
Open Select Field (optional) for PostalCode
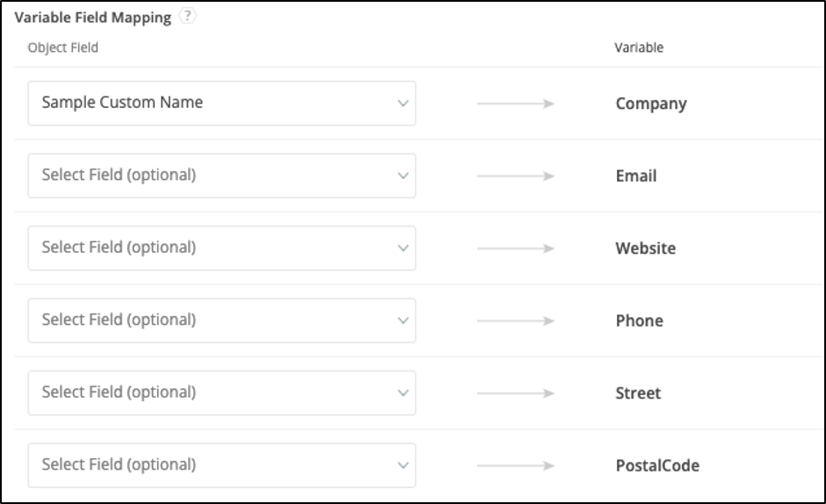tap(221, 465)
